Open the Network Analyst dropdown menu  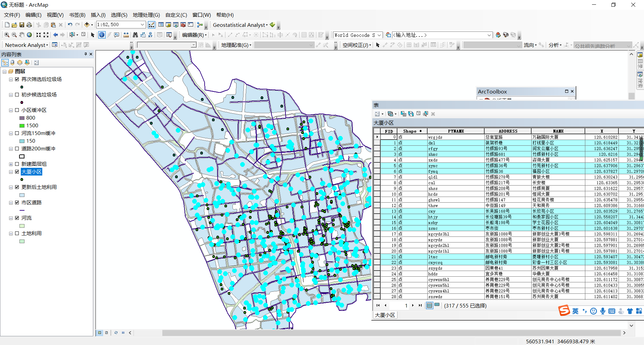click(26, 45)
